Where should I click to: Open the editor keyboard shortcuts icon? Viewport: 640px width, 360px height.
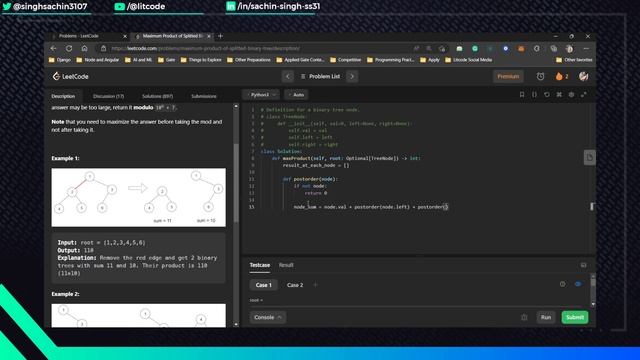[559, 95]
